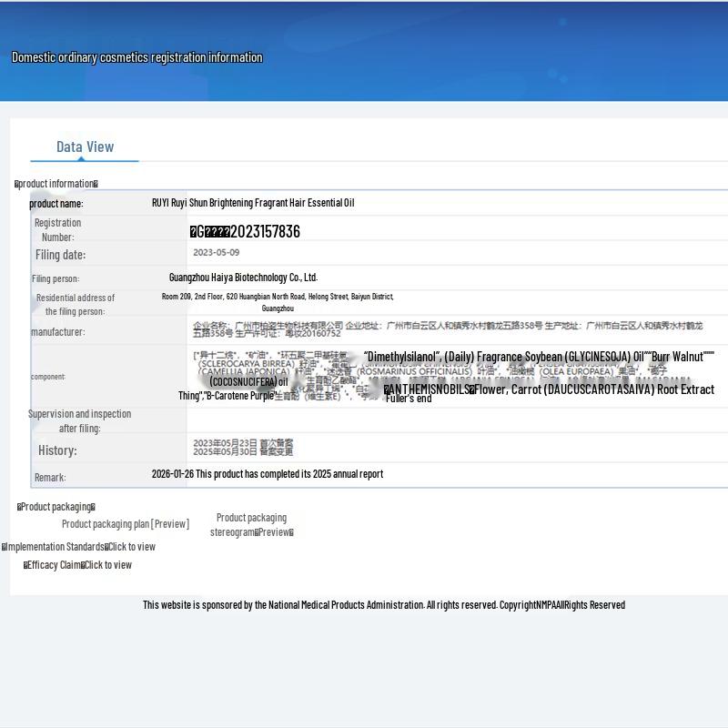The image size is (728, 728).
Task: Click the filing date 2023-05-09
Action: 217,253
